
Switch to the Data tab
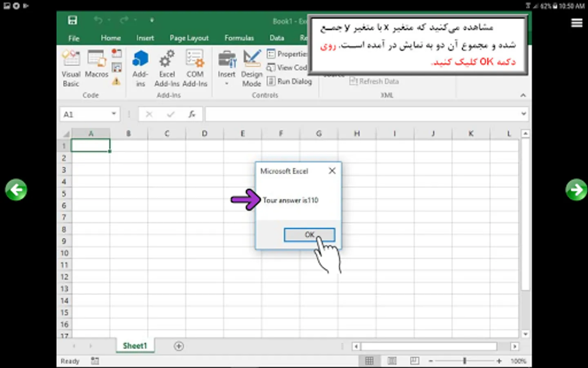[x=276, y=38]
